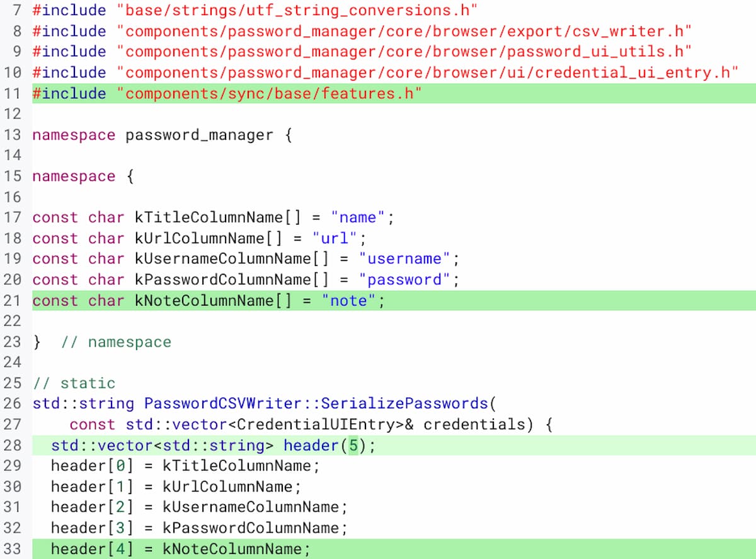This screenshot has height=559, width=756.
Task: Click kPasswordColumnName on line 32
Action: (x=250, y=528)
